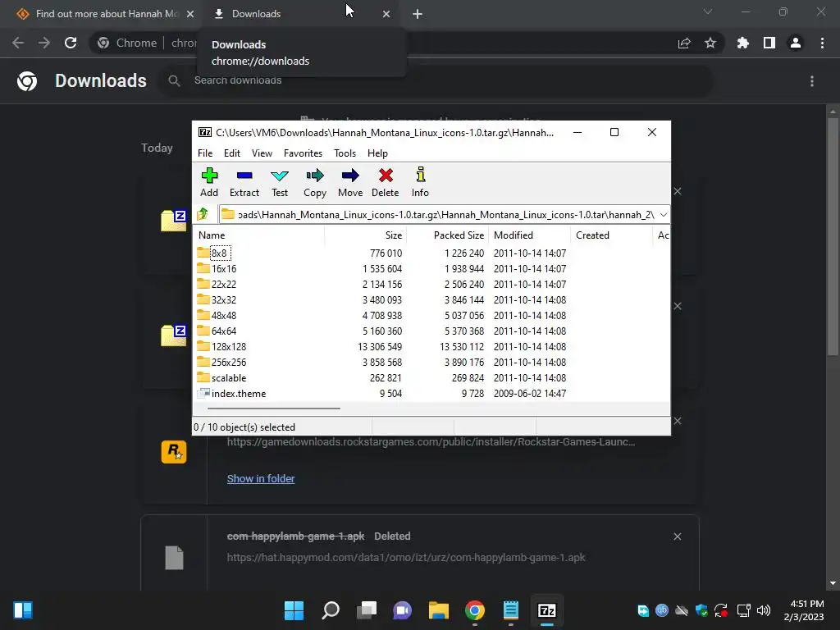Click the share page icon in Chrome
This screenshot has width=840, height=630.
tap(684, 43)
